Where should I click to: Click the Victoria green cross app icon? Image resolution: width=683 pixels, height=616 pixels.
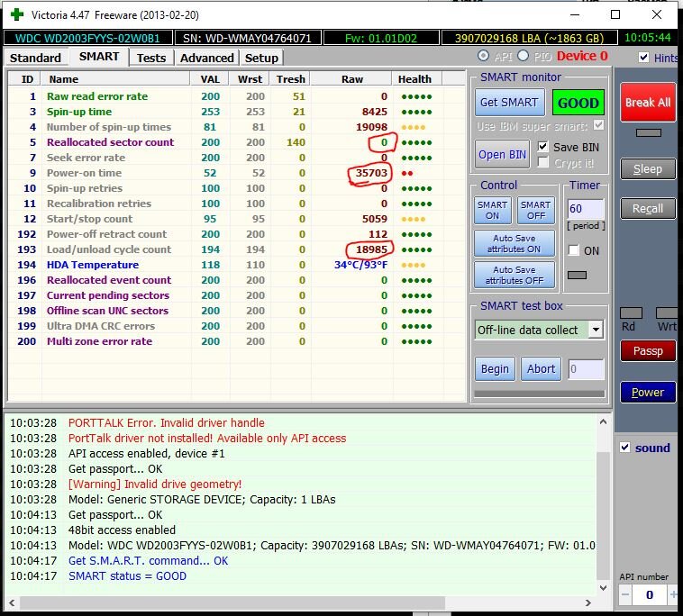[x=17, y=14]
